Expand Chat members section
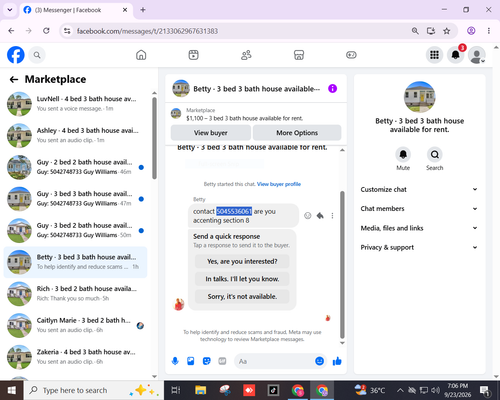Image resolution: width=500 pixels, height=400 pixels. tap(419, 209)
